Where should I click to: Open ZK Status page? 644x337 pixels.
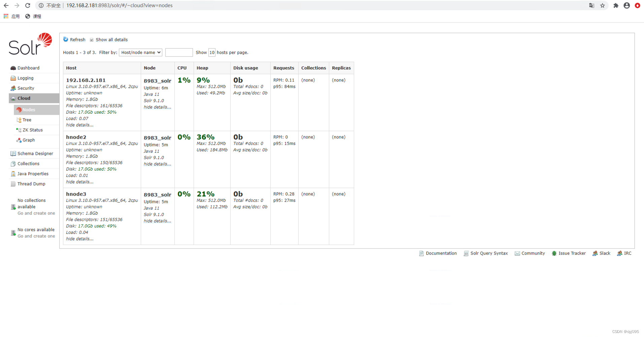coord(33,130)
